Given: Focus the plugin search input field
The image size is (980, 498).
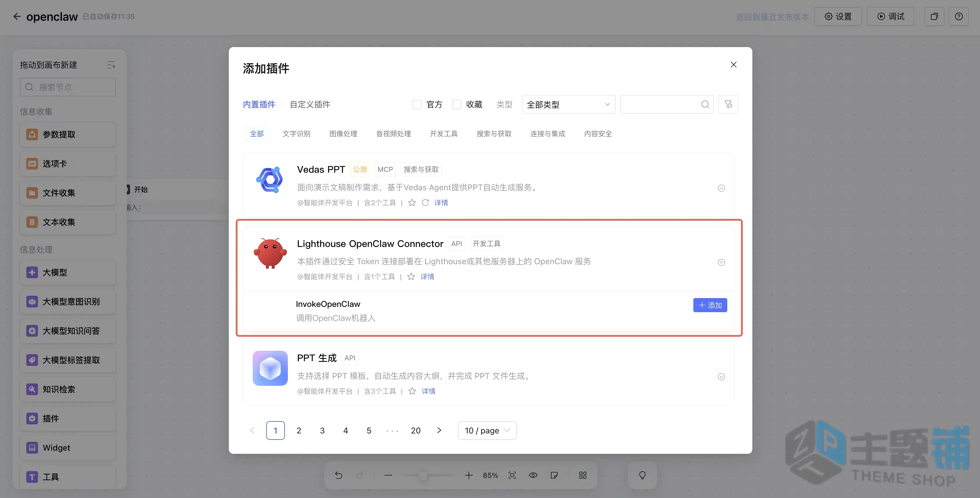Looking at the screenshot, I should click(666, 104).
